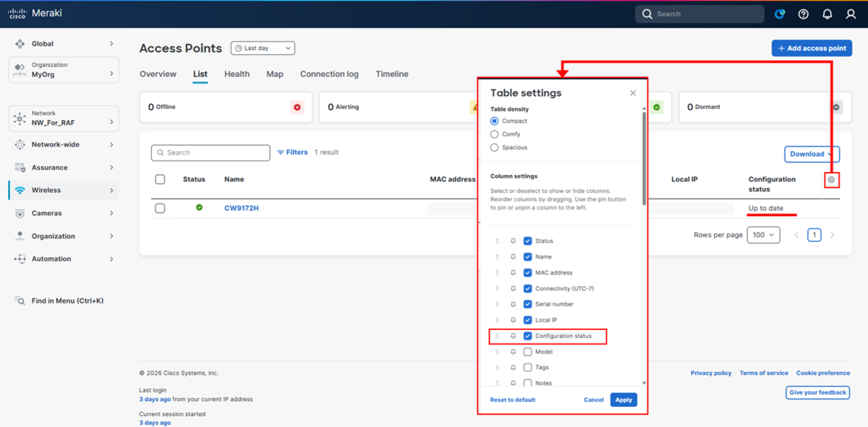The height and width of the screenshot is (427, 868).
Task: Click the Organization sidebar icon
Action: 20,236
